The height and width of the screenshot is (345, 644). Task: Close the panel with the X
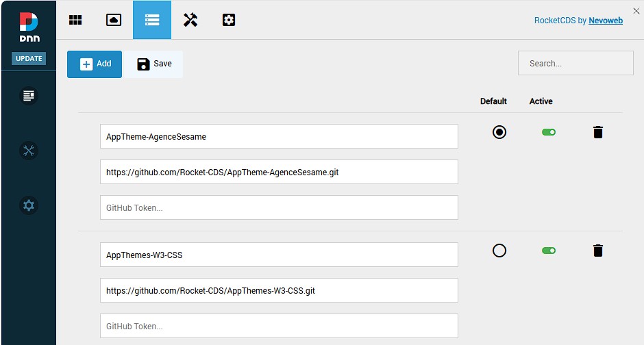point(636,11)
